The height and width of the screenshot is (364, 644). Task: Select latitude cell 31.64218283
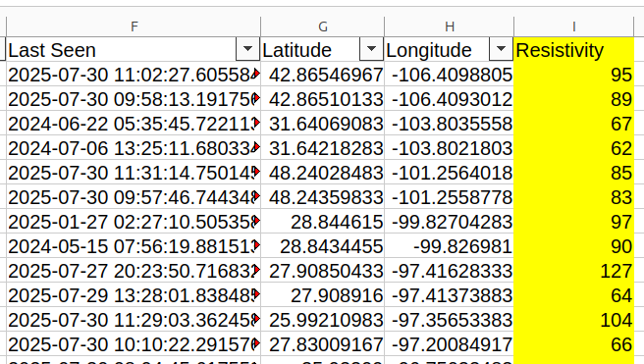[322, 148]
